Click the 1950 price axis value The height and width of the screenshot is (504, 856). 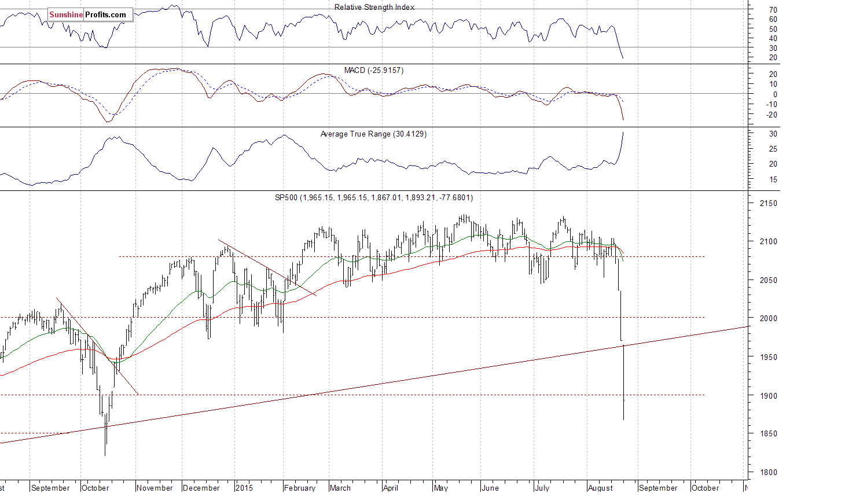pyautogui.click(x=769, y=358)
